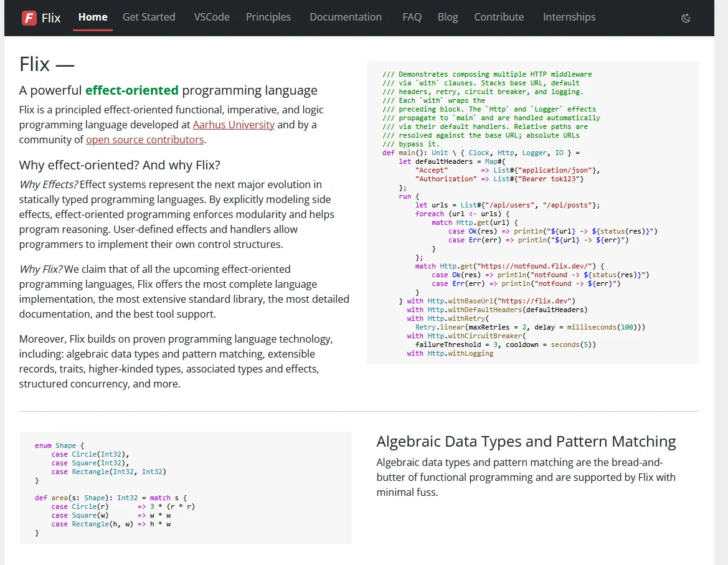This screenshot has height=565, width=728.
Task: Click the '/// Demonstrates composing multiple HTTP middleware' comment
Action: click(x=487, y=74)
